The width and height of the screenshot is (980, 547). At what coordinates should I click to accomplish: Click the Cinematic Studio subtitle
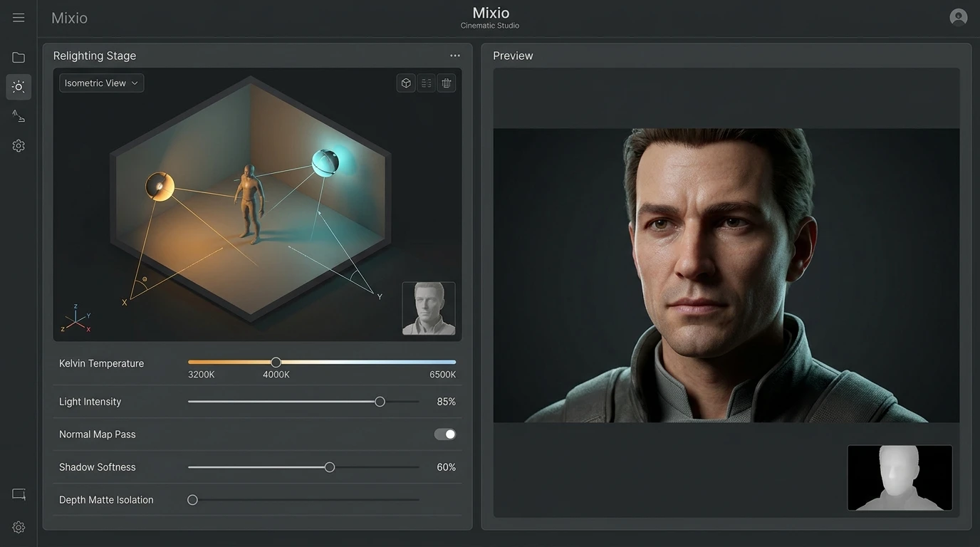pyautogui.click(x=490, y=26)
